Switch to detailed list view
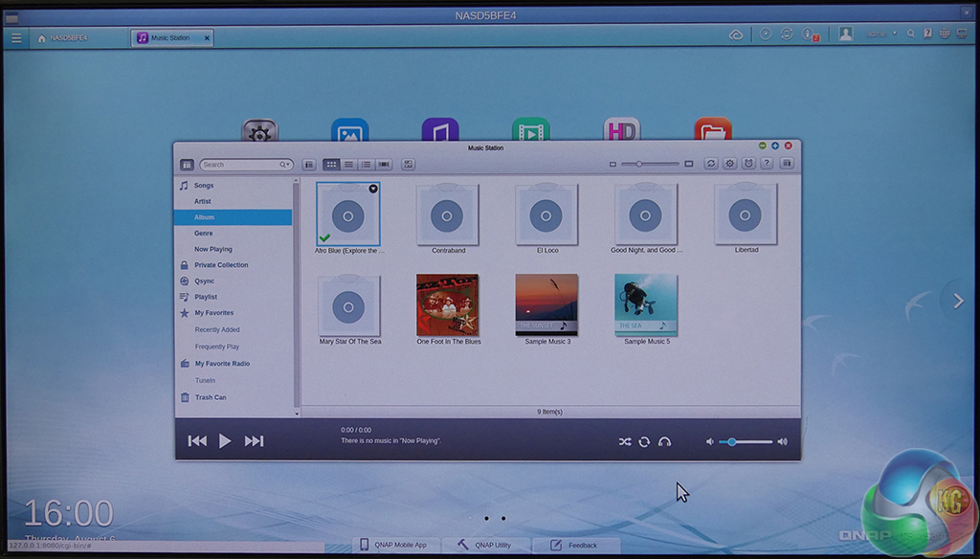980x559 pixels. tap(367, 165)
